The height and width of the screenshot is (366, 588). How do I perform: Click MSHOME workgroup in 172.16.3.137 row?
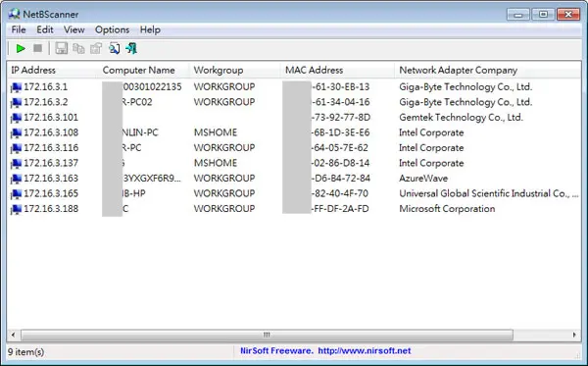coord(216,163)
